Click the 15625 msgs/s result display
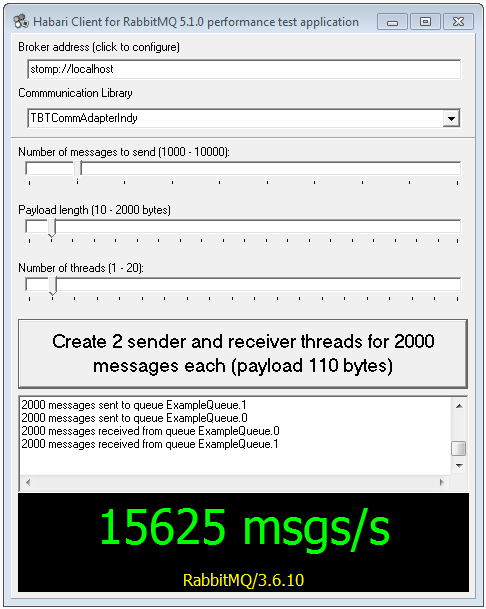The height and width of the screenshot is (609, 486). 244,527
